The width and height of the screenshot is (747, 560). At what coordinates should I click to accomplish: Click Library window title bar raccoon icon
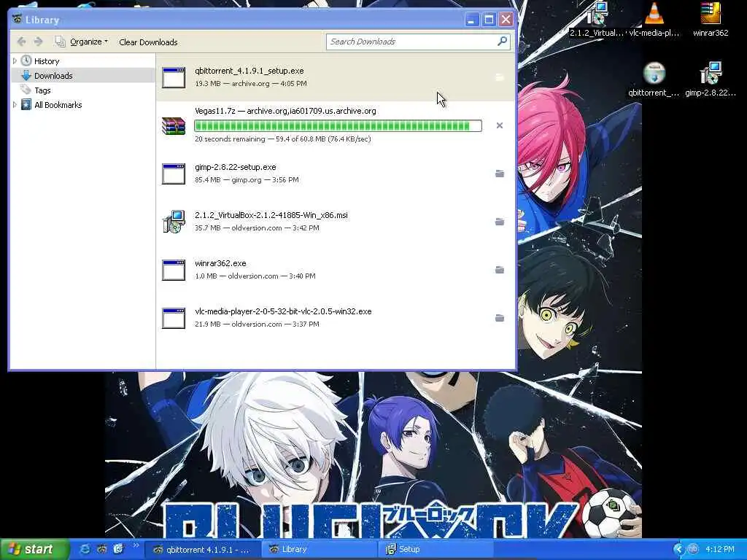18,20
